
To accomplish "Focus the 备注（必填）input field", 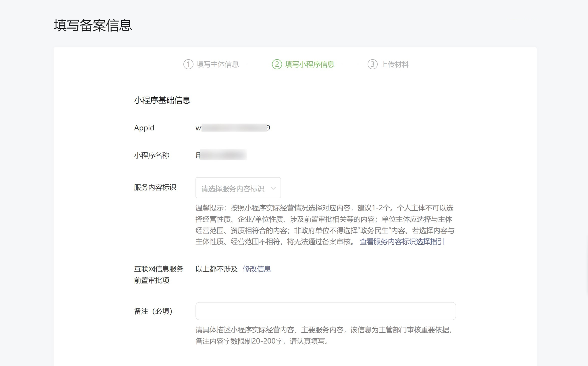I will [x=325, y=311].
